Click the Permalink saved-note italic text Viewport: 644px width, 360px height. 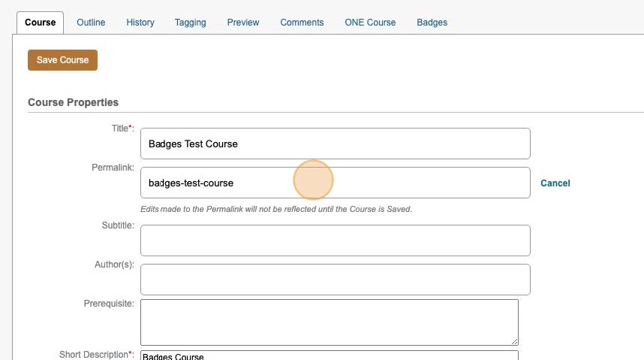coord(276,209)
